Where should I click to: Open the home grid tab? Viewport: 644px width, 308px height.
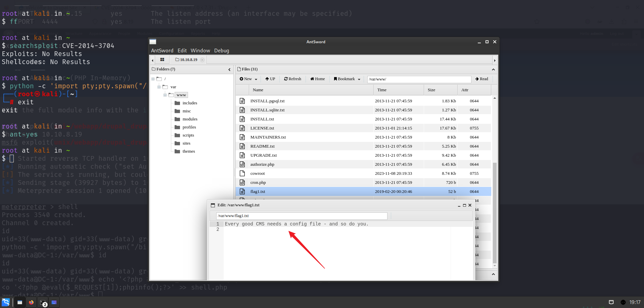point(162,60)
